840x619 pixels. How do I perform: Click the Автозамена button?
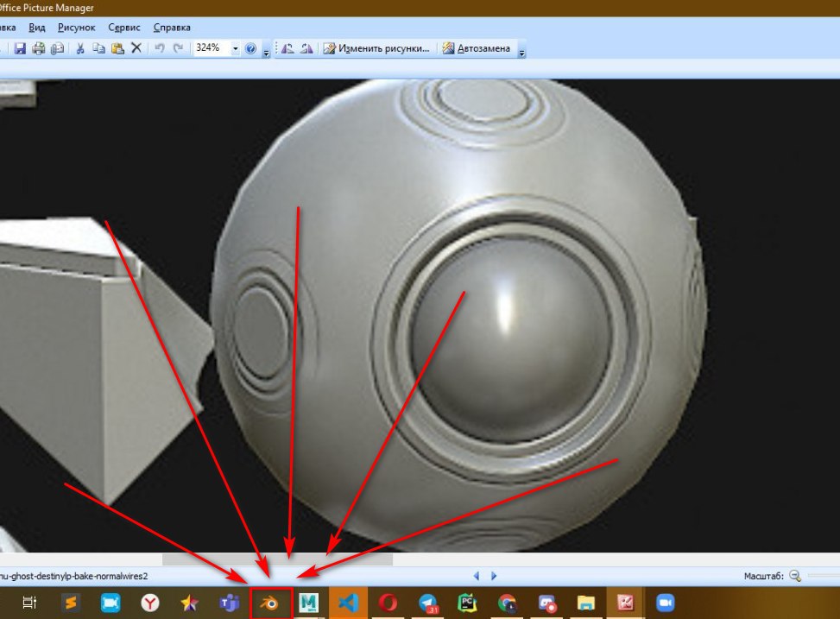477,48
